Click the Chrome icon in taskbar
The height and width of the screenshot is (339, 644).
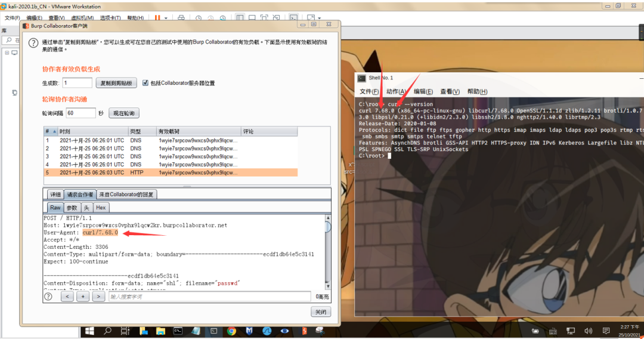231,331
